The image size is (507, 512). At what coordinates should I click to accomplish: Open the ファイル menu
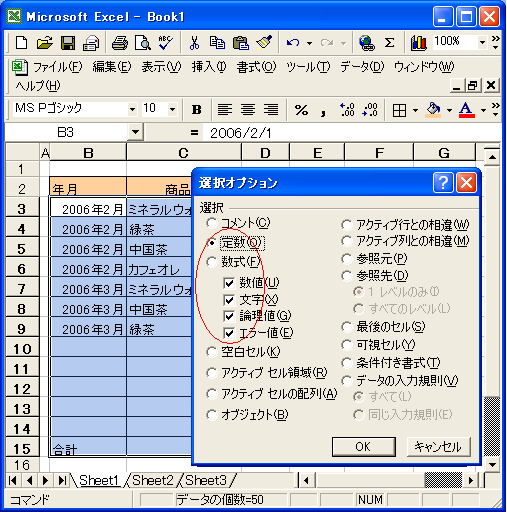(57, 67)
